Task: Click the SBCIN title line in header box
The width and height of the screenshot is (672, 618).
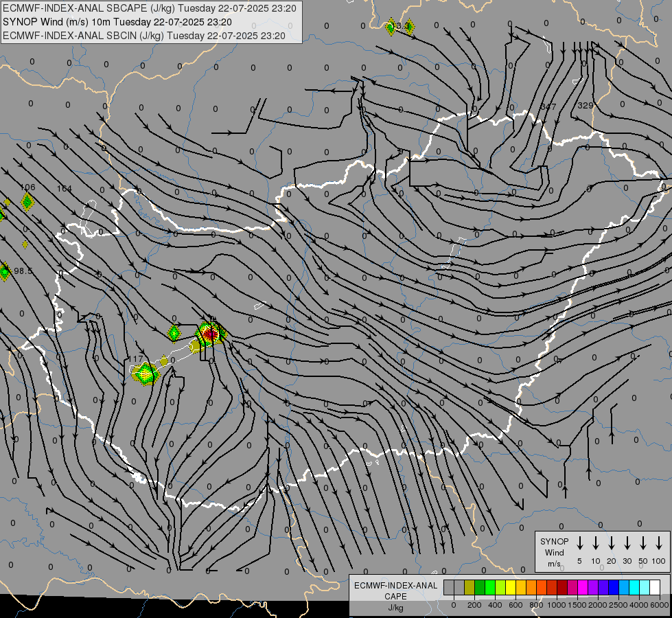Action: coord(144,36)
